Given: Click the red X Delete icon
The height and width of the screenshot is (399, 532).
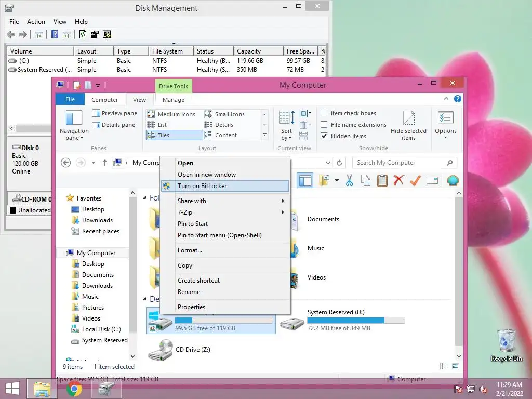Looking at the screenshot, I should coord(398,180).
